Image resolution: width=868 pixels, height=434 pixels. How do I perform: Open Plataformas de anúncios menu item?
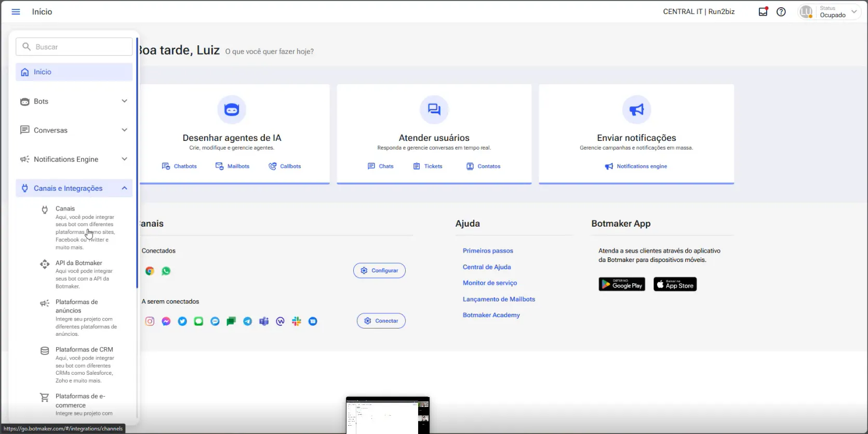tap(79, 318)
